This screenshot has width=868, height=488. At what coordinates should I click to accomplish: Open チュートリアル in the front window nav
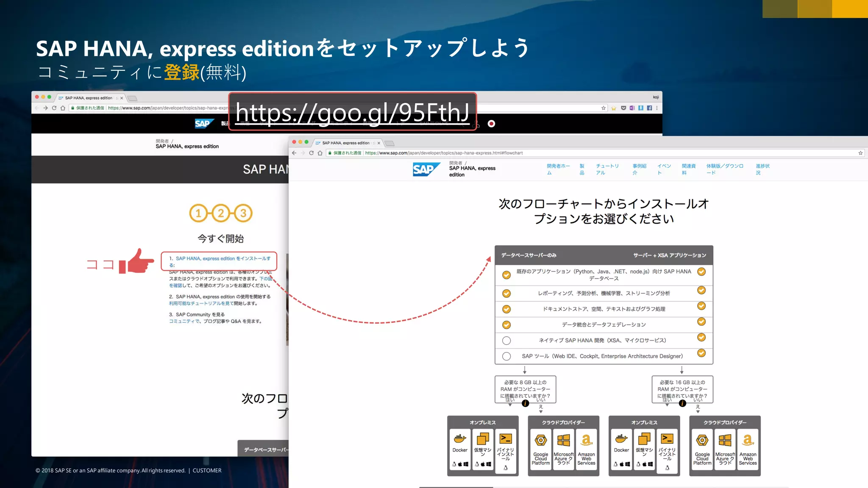click(x=607, y=169)
